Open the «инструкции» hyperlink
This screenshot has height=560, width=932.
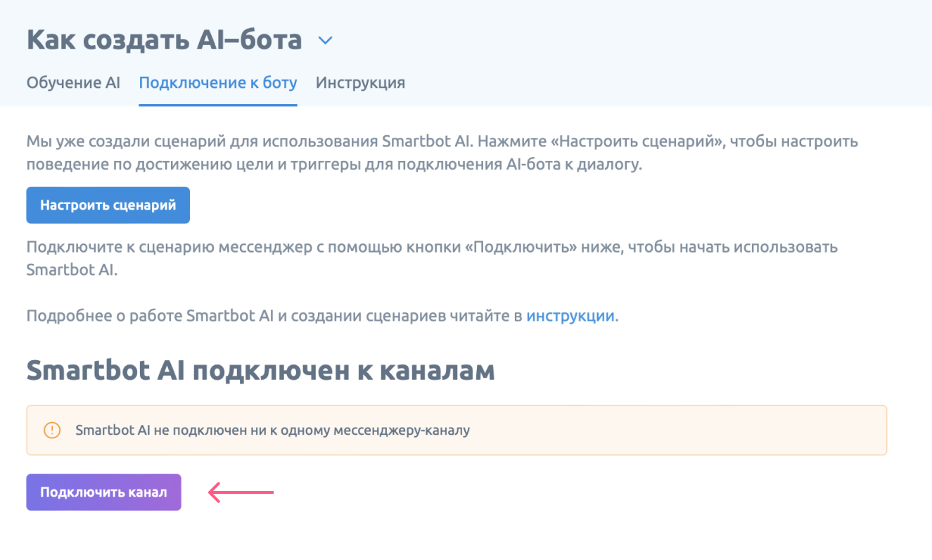[570, 315]
